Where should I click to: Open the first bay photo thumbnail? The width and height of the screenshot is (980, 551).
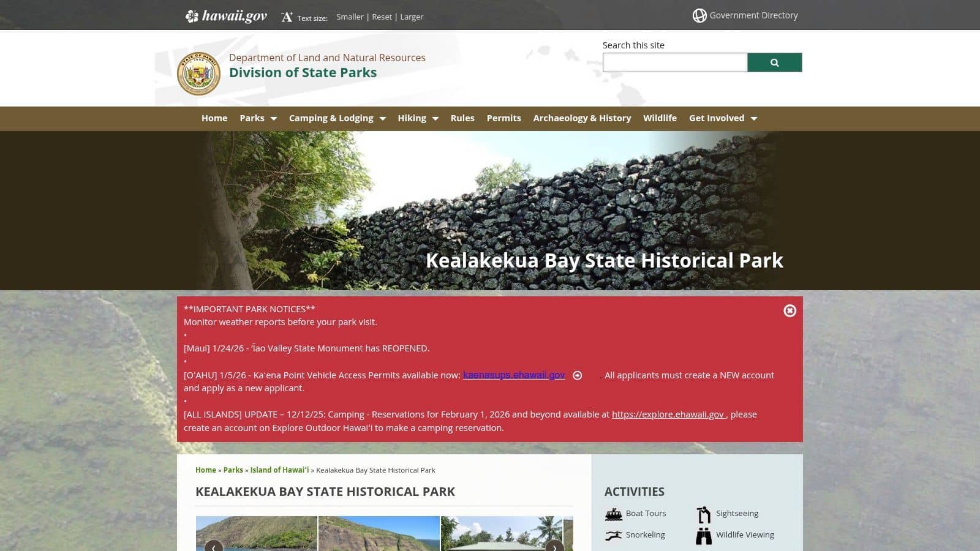257,533
